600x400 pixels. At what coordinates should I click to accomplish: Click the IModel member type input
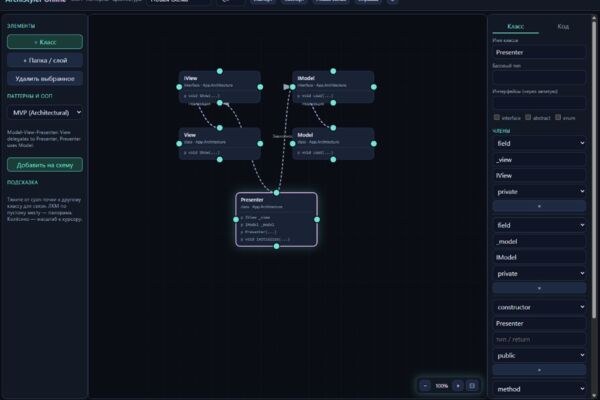539,257
